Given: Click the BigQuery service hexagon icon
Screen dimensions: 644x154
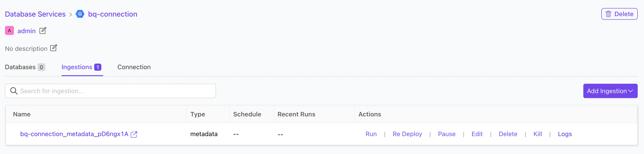Looking at the screenshot, I should 80,14.
